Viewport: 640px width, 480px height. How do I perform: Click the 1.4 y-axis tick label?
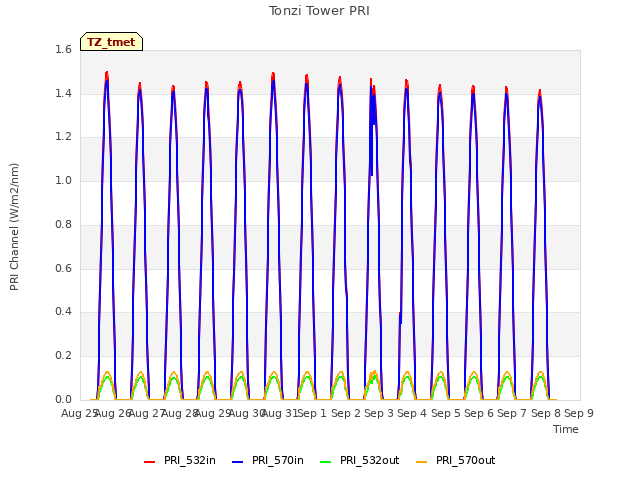click(x=63, y=93)
